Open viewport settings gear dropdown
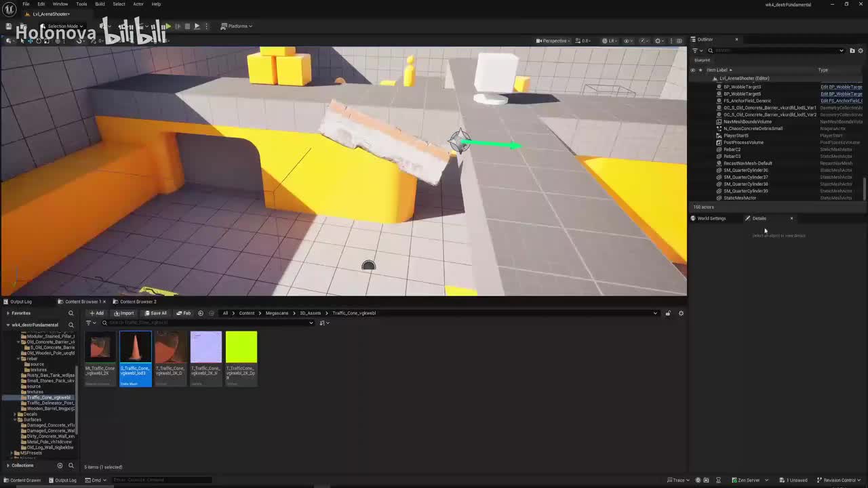868x488 pixels. pyautogui.click(x=659, y=41)
